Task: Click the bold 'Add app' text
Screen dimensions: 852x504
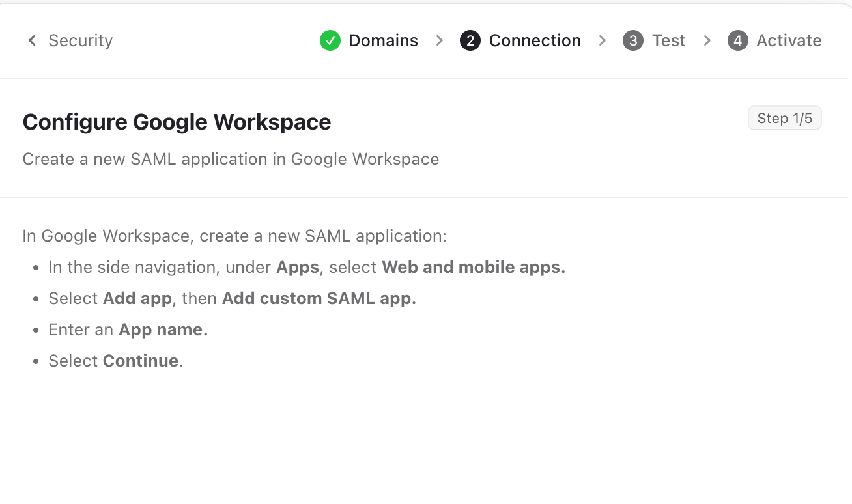Action: pyautogui.click(x=137, y=298)
